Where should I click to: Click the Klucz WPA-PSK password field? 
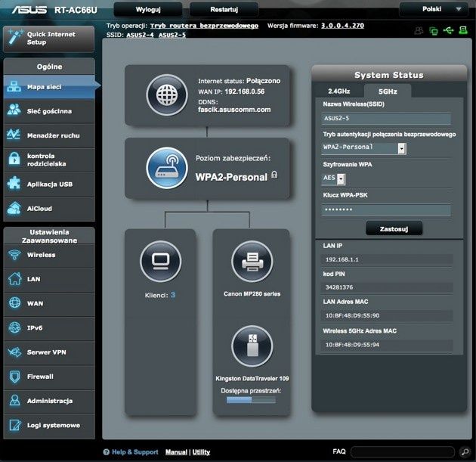click(386, 209)
